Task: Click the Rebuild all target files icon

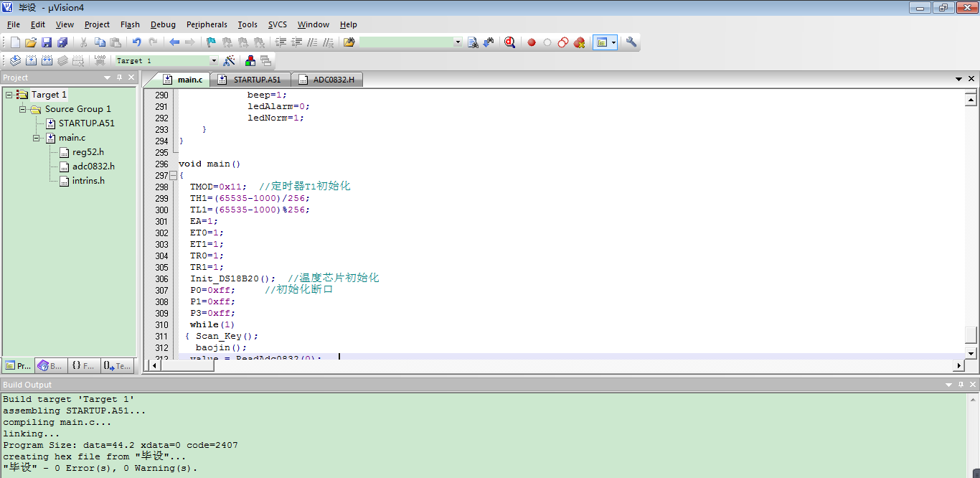Action: (47, 61)
